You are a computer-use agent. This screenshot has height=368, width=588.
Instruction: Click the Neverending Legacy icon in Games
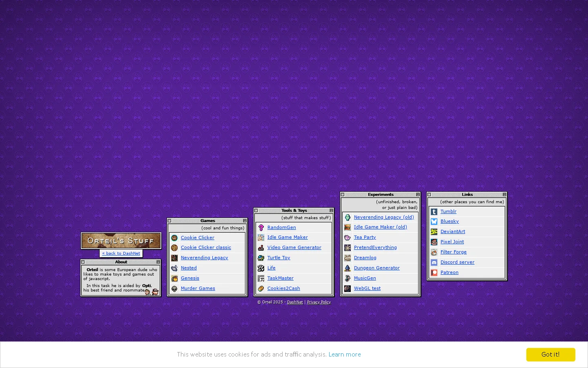174,258
